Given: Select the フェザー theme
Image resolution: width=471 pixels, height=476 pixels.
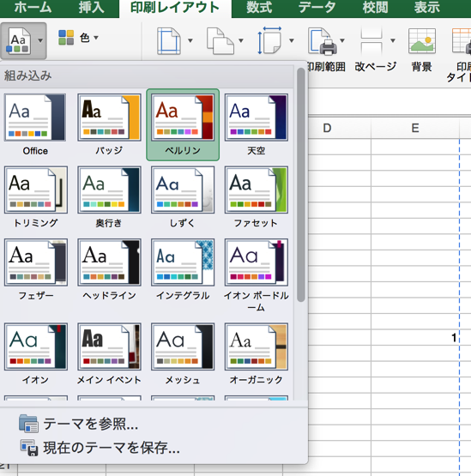Looking at the screenshot, I should (x=35, y=269).
